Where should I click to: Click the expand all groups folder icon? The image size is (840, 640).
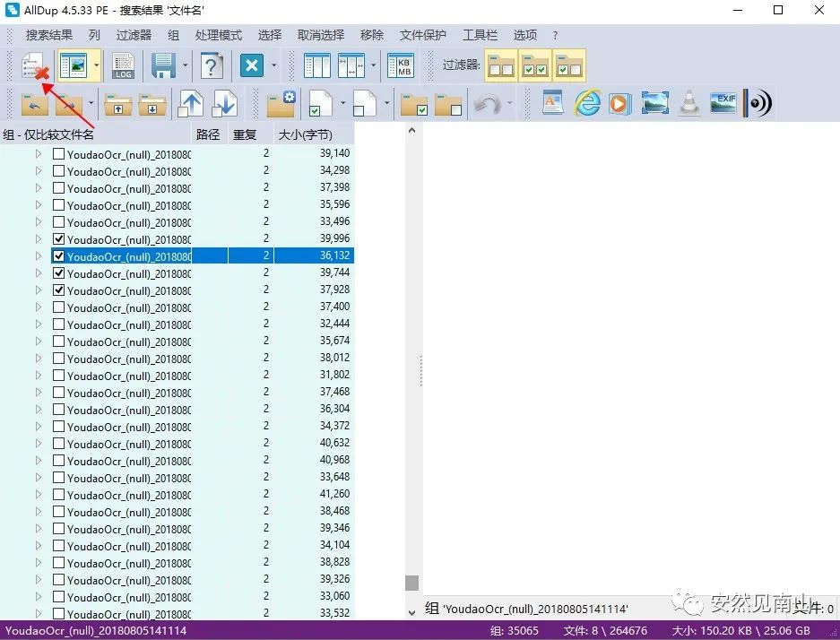pos(118,104)
